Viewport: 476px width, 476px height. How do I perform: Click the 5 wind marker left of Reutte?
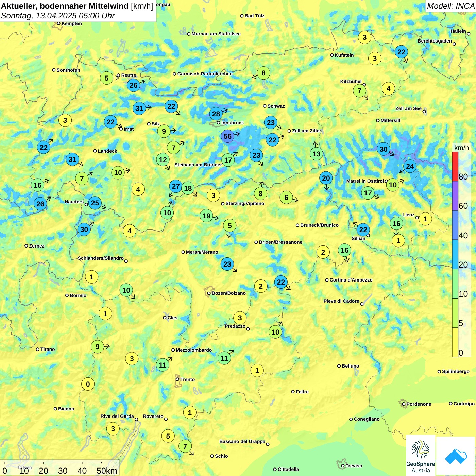click(x=106, y=78)
